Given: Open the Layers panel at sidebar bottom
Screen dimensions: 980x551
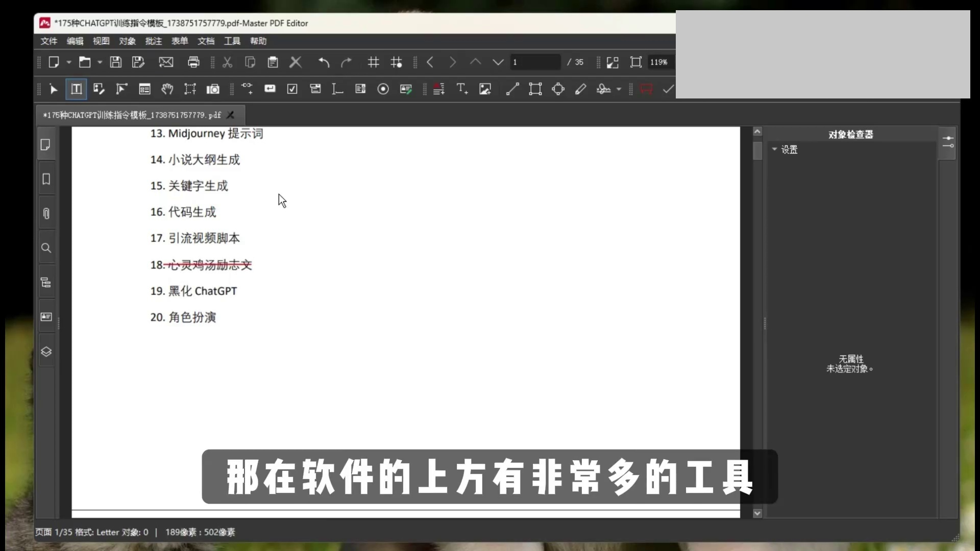Looking at the screenshot, I should (x=46, y=352).
